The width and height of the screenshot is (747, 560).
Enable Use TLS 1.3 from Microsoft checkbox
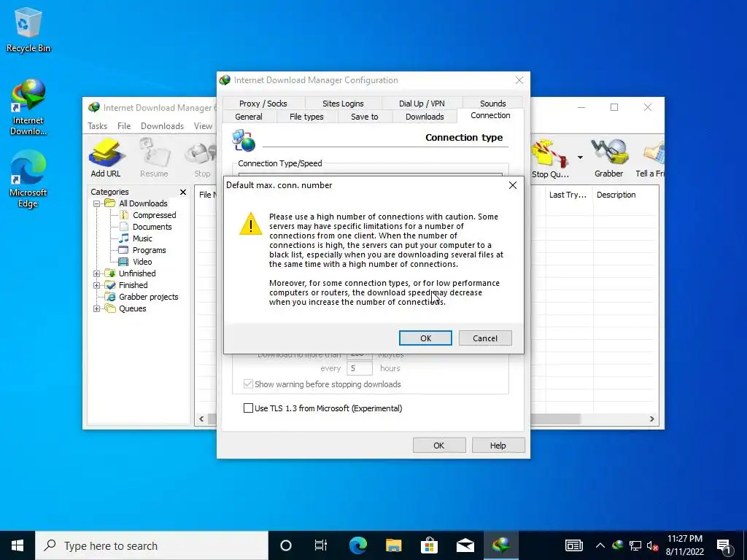click(248, 408)
